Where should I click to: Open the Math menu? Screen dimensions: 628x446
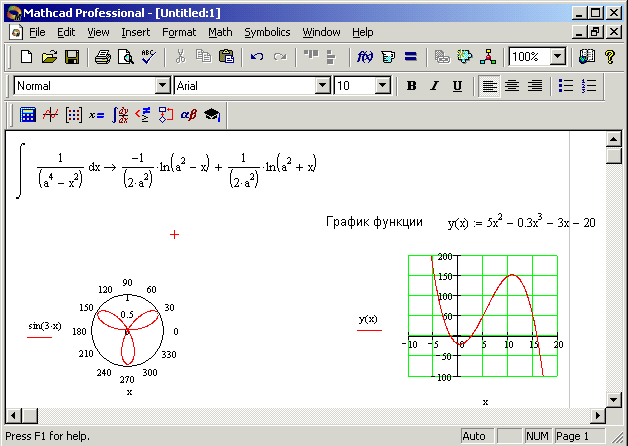click(x=220, y=32)
